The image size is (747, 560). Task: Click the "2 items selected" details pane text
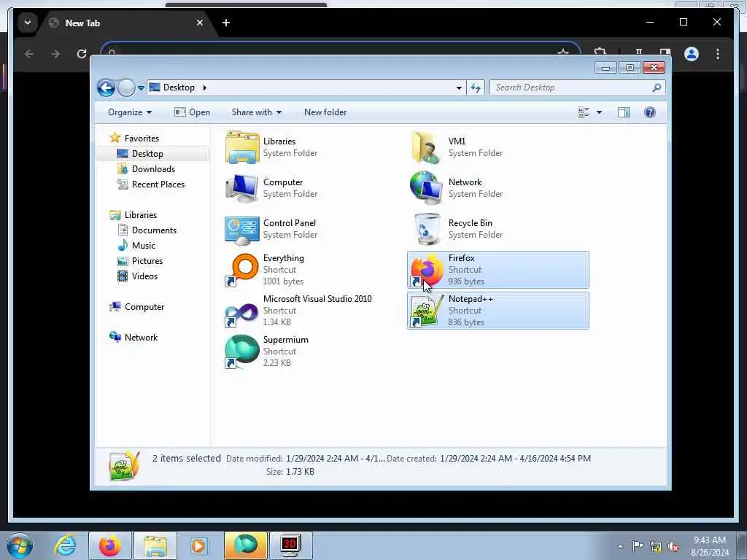click(x=186, y=459)
